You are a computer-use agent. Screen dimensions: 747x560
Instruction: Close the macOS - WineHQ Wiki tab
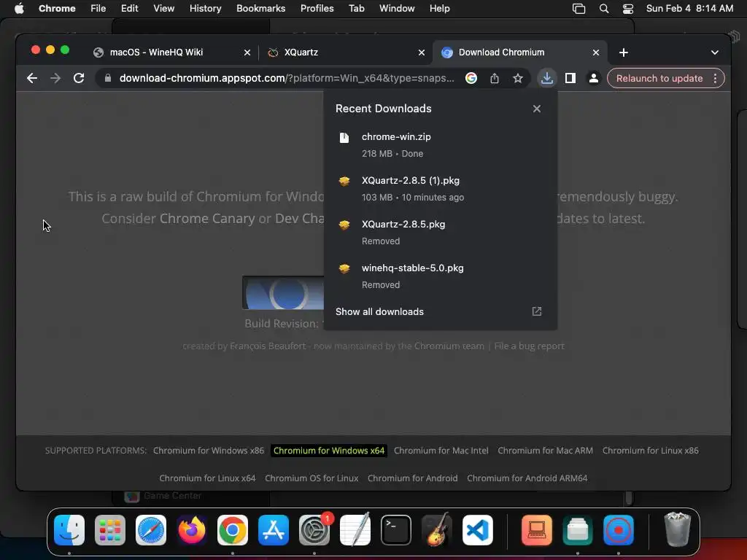click(x=247, y=52)
